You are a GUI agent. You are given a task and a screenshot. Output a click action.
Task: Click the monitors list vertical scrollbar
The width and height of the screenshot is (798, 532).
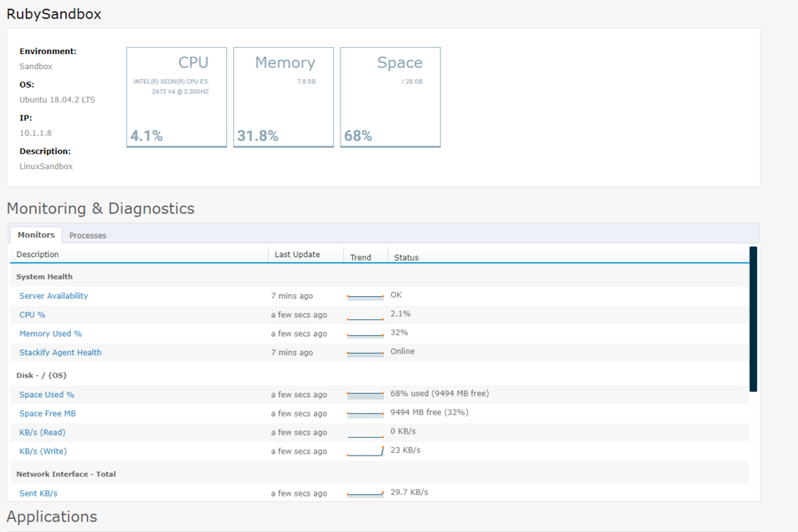coord(754,319)
